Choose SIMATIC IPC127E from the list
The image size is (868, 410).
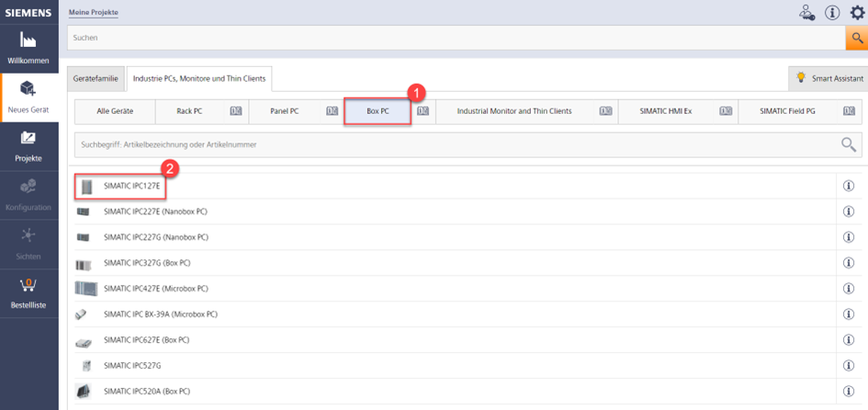pos(131,187)
